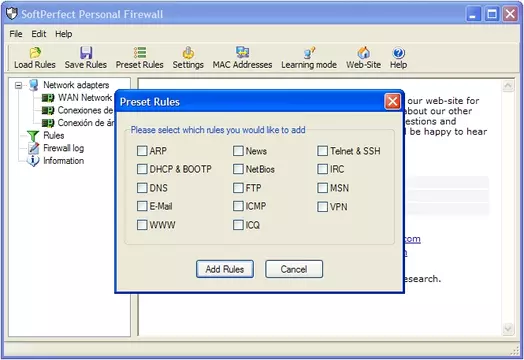Select the WAN Network tree label
Viewport: 524px width, 360px height.
[x=85, y=98]
